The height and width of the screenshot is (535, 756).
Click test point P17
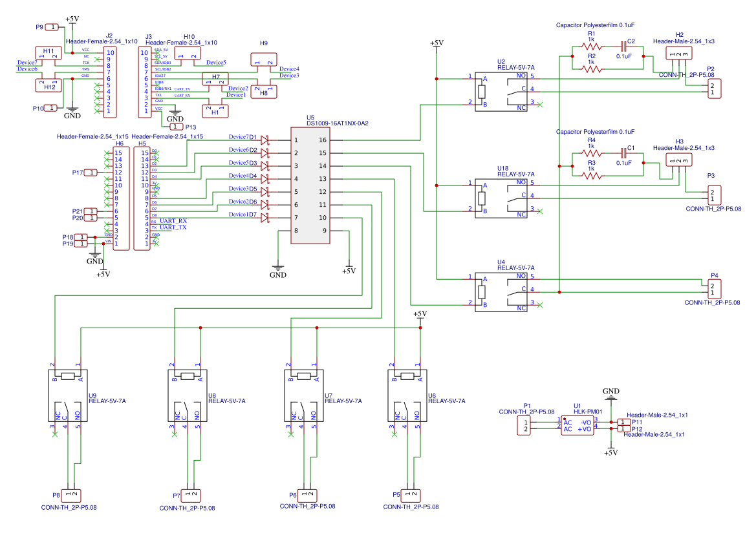tap(91, 173)
